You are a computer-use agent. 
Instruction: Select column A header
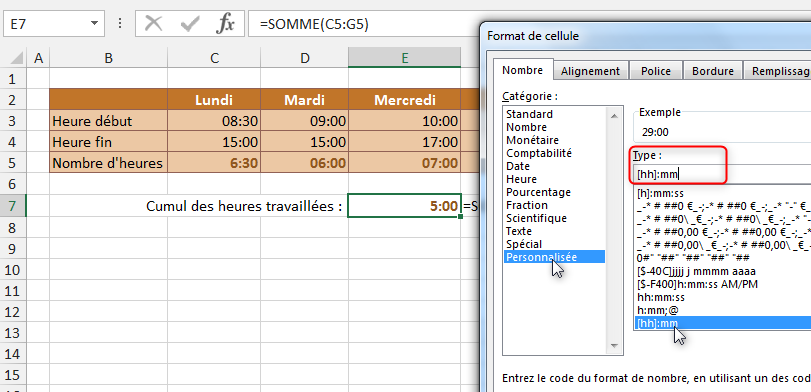point(38,58)
